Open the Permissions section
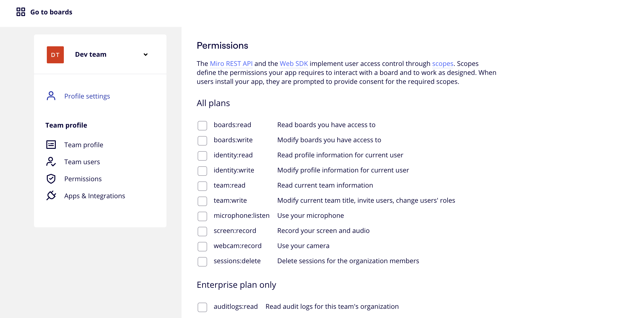 tap(83, 179)
